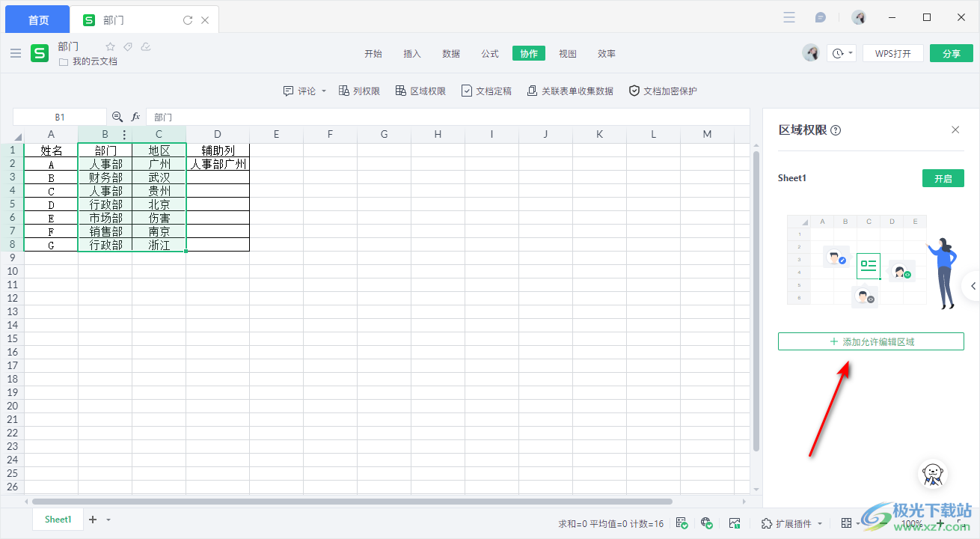Screen dimensions: 980x539
Task: Click the zoom magnifier icon by name box
Action: click(x=117, y=117)
